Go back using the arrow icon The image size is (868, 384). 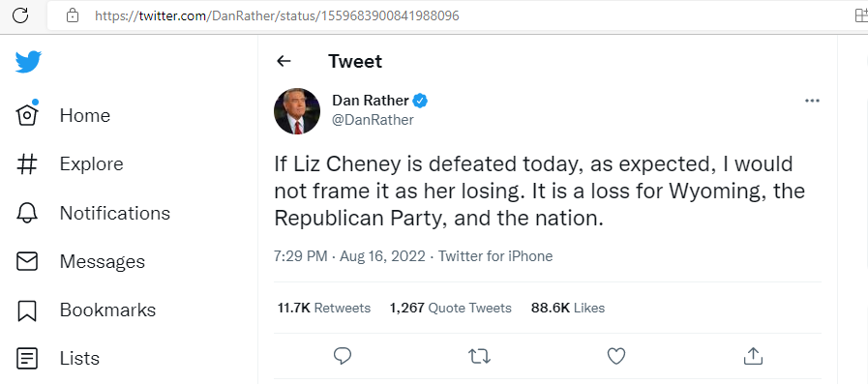tap(284, 61)
